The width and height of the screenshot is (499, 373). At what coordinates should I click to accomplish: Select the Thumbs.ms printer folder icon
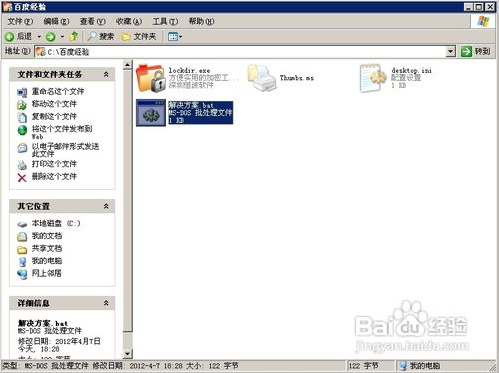pos(262,78)
